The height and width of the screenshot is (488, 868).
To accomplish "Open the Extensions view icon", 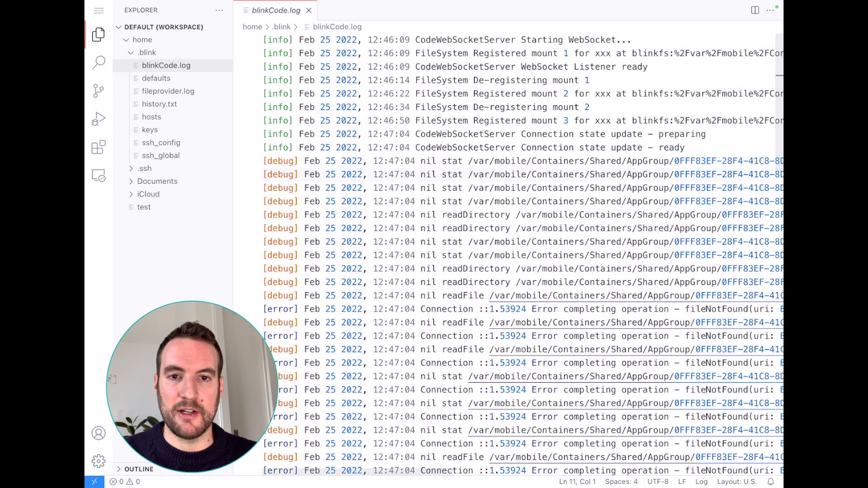I will (x=99, y=147).
